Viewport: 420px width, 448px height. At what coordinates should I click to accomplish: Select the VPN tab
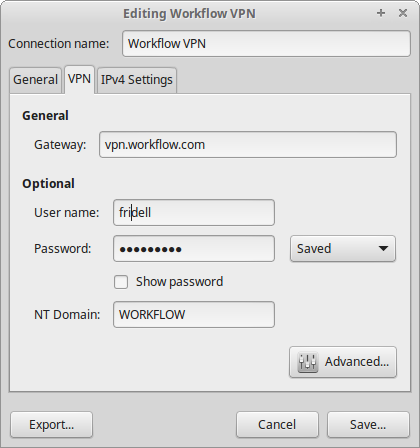79,79
